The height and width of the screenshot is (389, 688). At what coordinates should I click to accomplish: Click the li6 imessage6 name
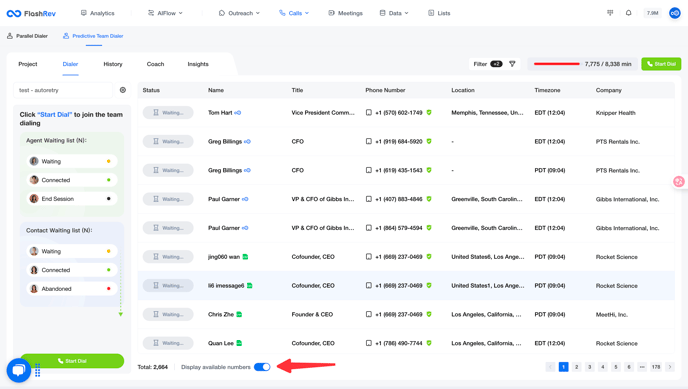point(226,286)
